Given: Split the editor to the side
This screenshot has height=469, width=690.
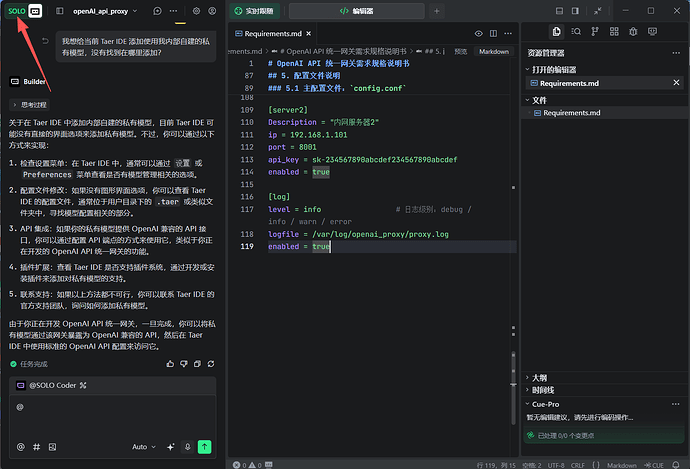Looking at the screenshot, I should coord(493,33).
